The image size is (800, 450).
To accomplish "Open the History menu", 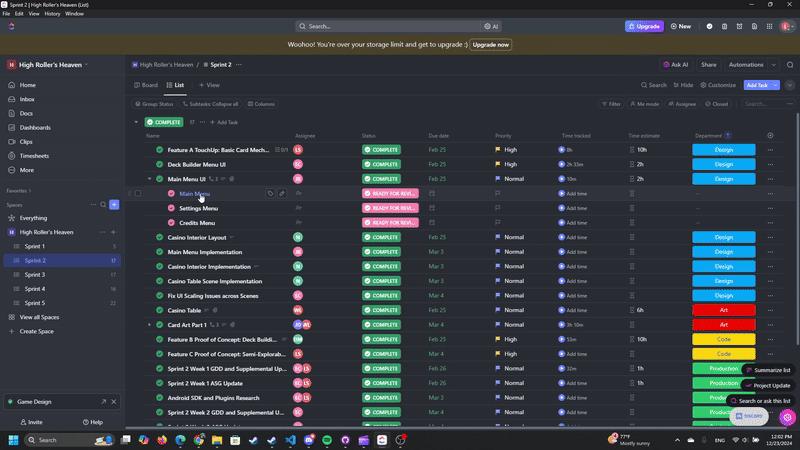I will [x=52, y=14].
